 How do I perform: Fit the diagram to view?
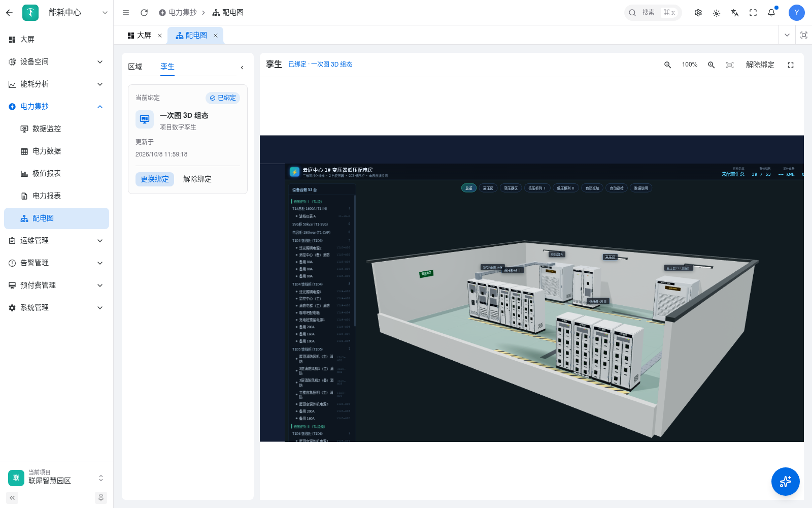click(x=730, y=65)
